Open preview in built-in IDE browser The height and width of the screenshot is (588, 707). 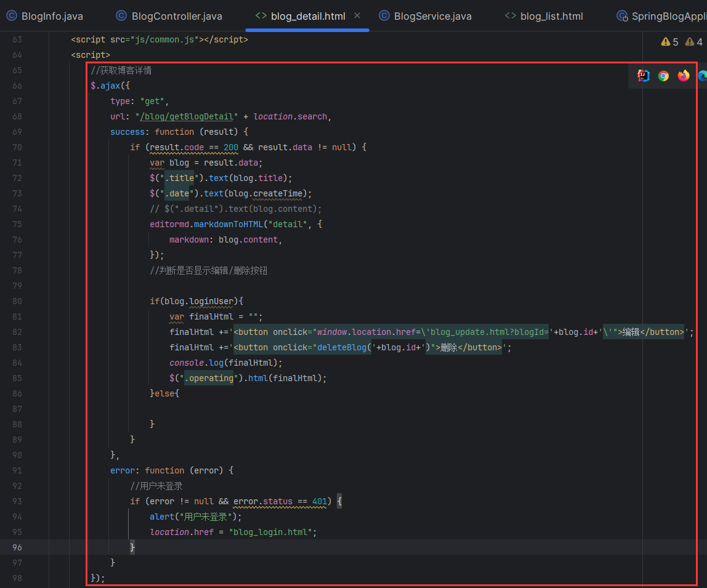(644, 76)
